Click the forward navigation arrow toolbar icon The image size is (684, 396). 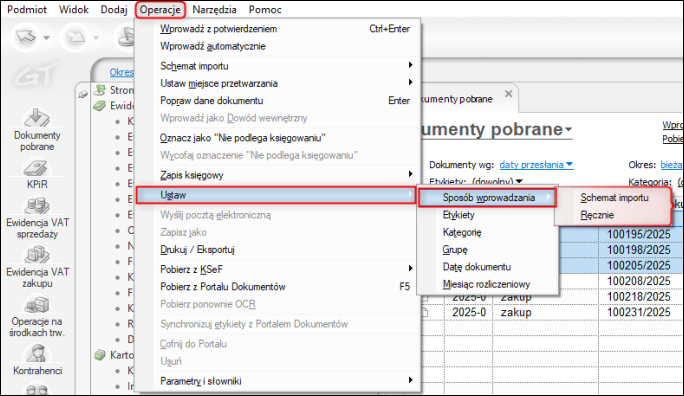[x=75, y=37]
